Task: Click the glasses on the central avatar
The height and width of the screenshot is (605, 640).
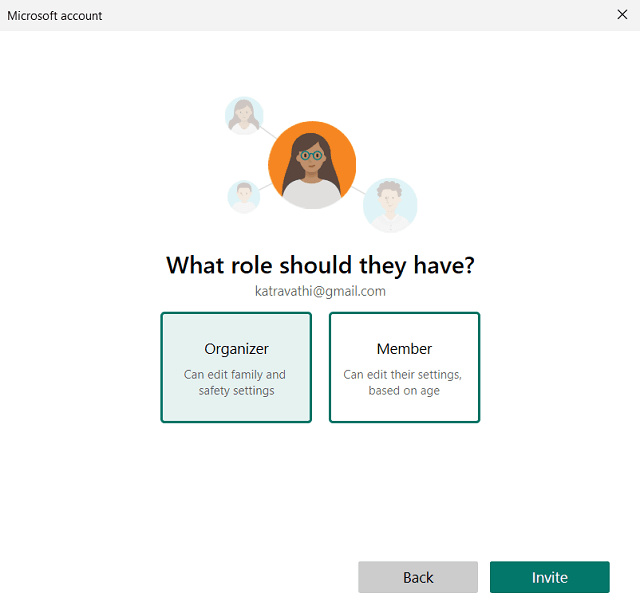Action: tap(312, 155)
